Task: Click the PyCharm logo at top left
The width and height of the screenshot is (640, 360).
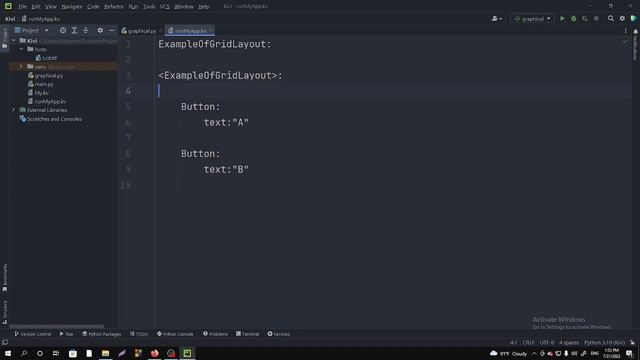Action: [x=8, y=6]
